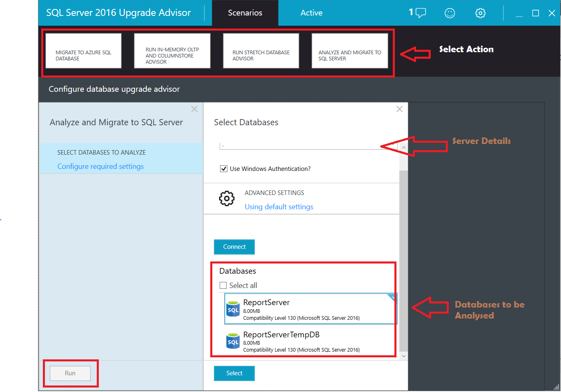Click the feedback smiley face icon
Screen dimensions: 561x392
[x=450, y=13]
